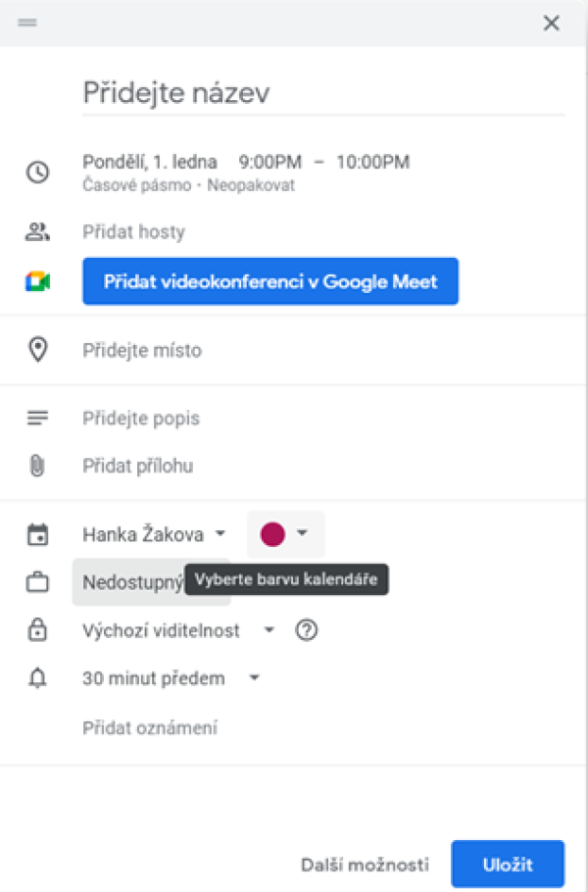Click the guests people icon
Screen dimensions: 588x892
point(37,231)
